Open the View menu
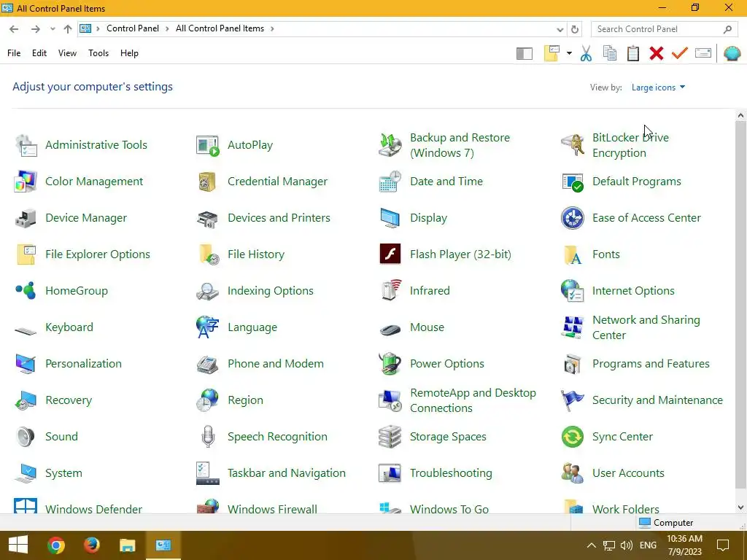This screenshot has width=747, height=560. (x=67, y=53)
